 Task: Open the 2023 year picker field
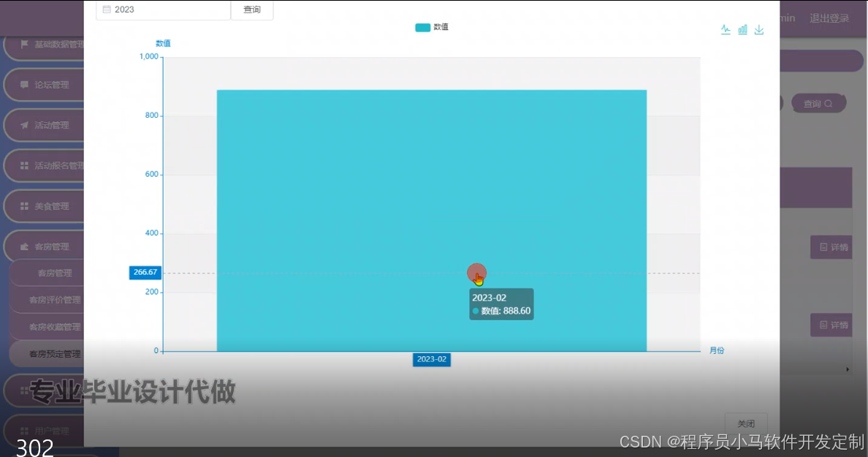click(x=164, y=10)
